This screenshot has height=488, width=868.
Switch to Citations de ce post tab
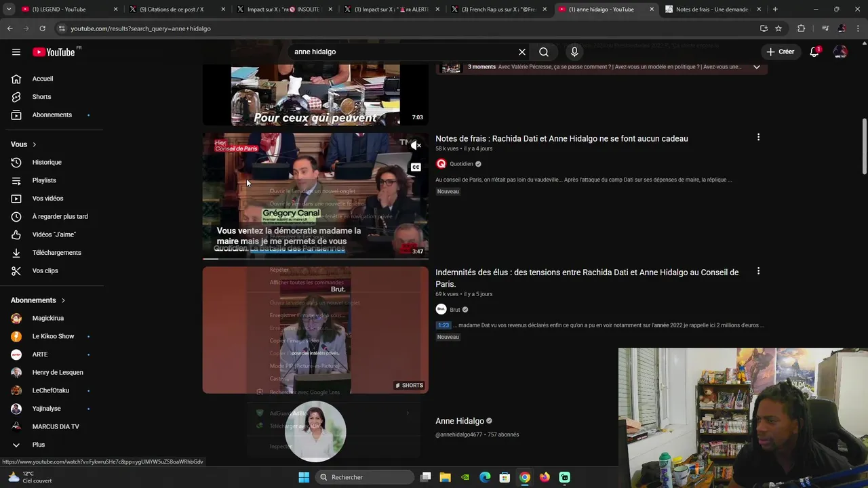[177, 9]
